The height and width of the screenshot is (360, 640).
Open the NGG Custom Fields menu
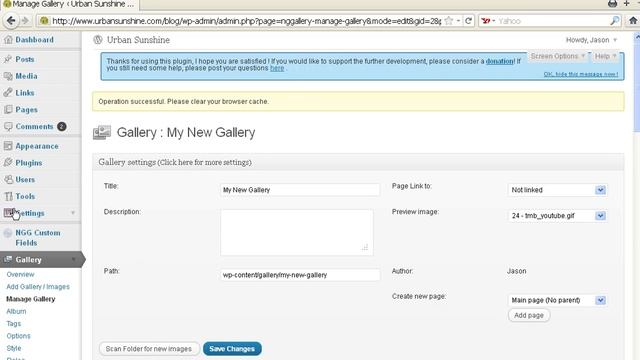click(x=38, y=238)
